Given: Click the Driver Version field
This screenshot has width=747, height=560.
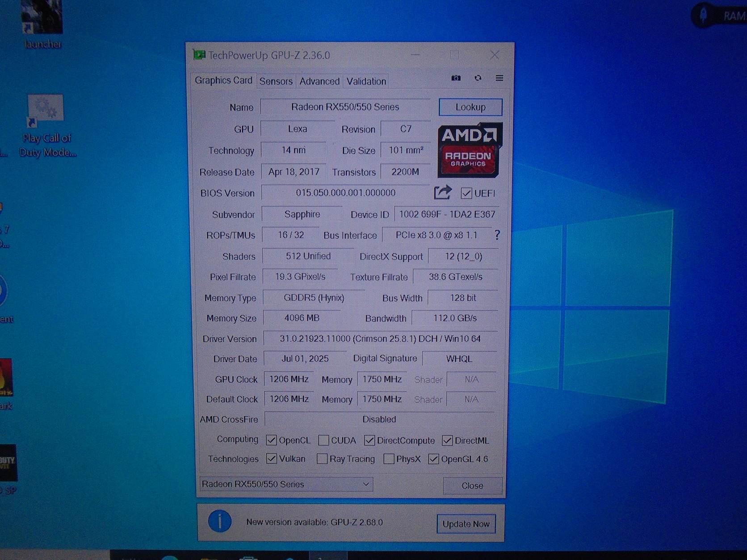Looking at the screenshot, I should click(x=380, y=339).
